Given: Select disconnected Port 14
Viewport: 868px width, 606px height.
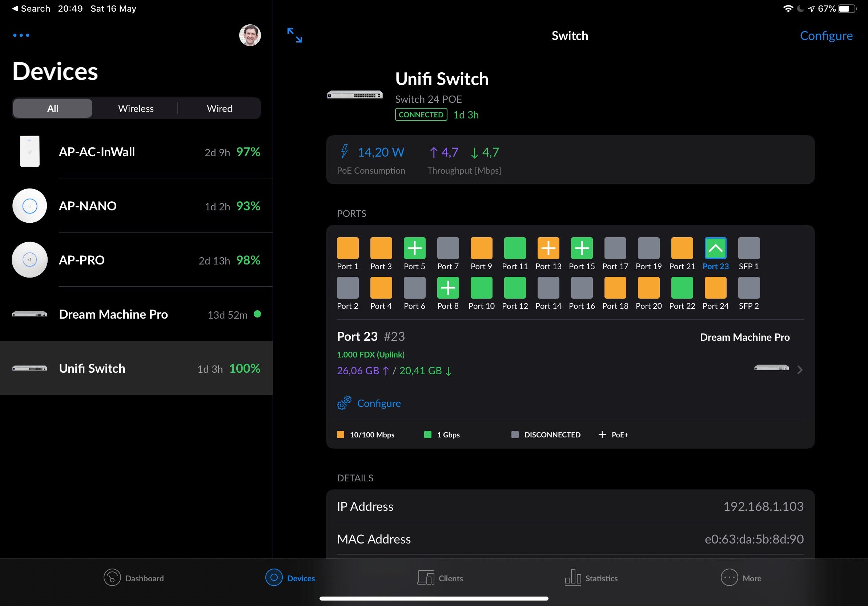Looking at the screenshot, I should tap(548, 288).
